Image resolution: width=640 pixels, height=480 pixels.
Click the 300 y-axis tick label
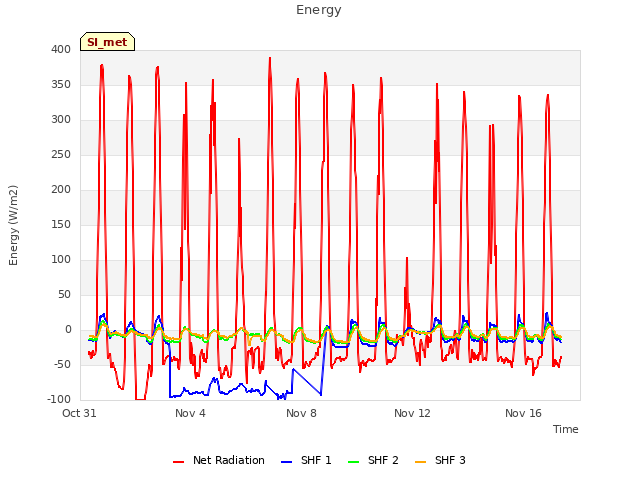pos(61,120)
